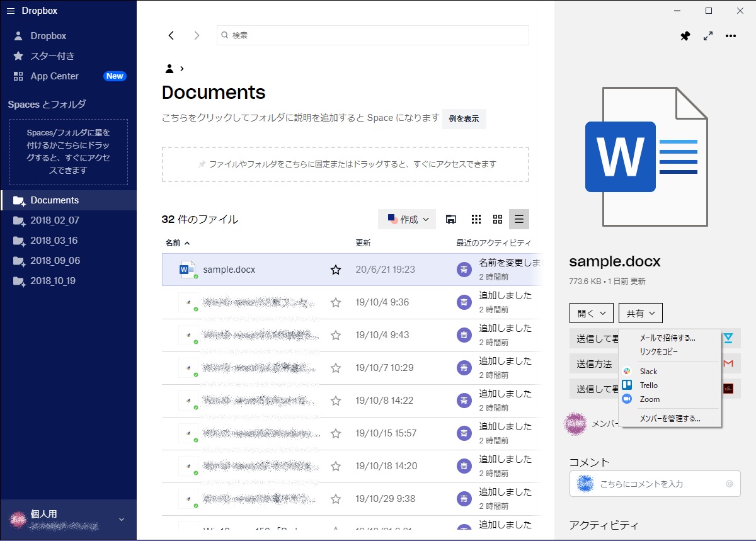
Task: Toggle star on the 19/10/8 14:22 file
Action: [336, 401]
